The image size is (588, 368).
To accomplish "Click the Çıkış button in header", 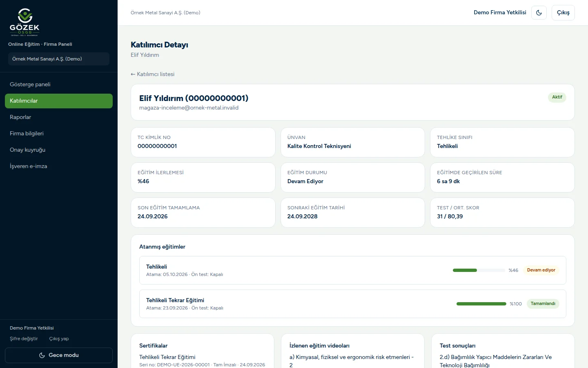I will (x=563, y=13).
